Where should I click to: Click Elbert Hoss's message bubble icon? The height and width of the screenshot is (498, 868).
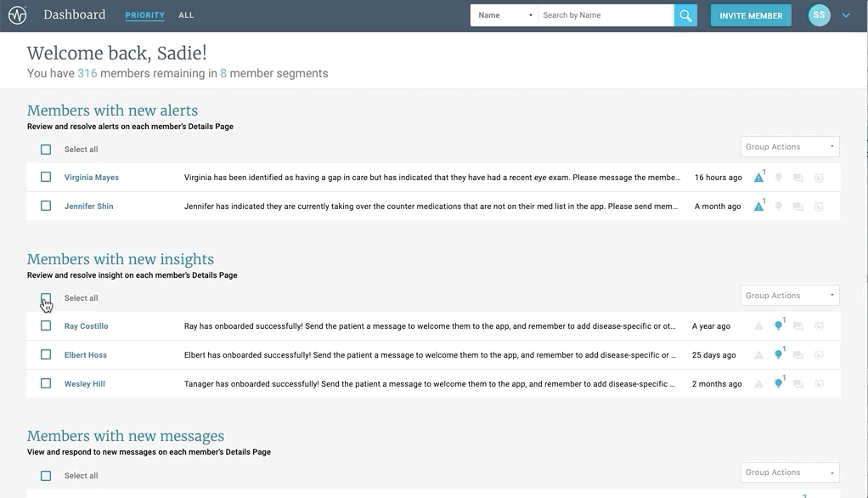click(x=798, y=355)
